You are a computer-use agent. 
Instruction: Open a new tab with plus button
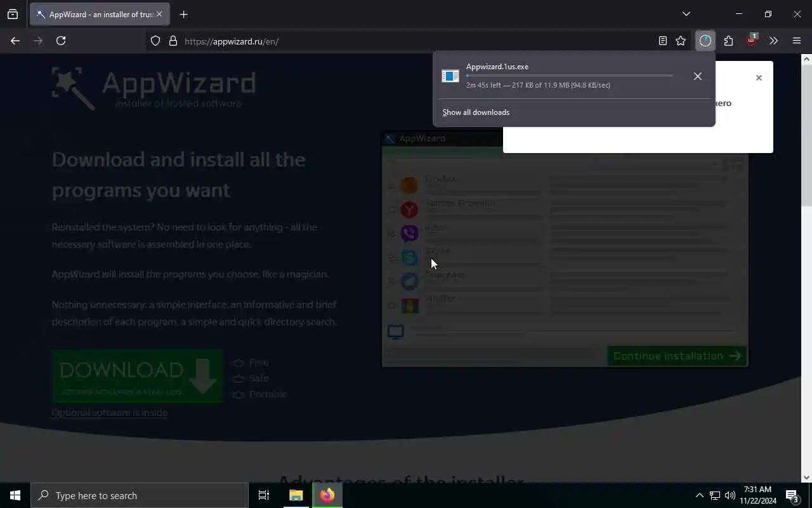(183, 14)
